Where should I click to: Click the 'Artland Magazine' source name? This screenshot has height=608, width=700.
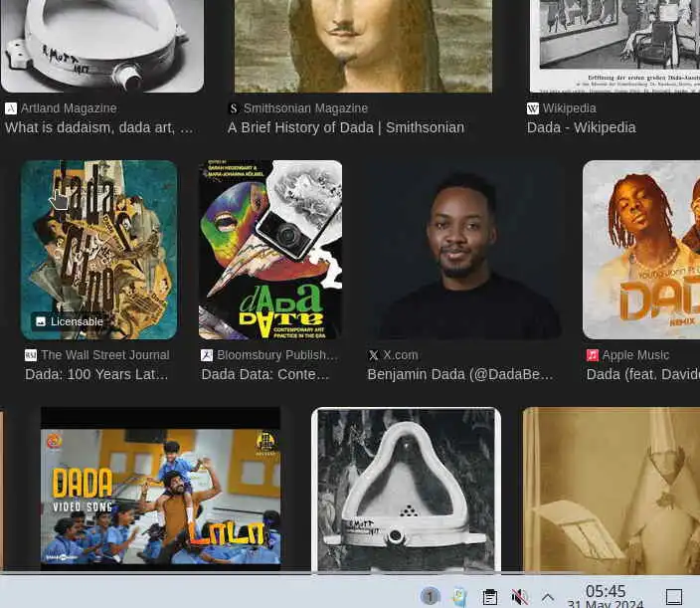click(69, 108)
